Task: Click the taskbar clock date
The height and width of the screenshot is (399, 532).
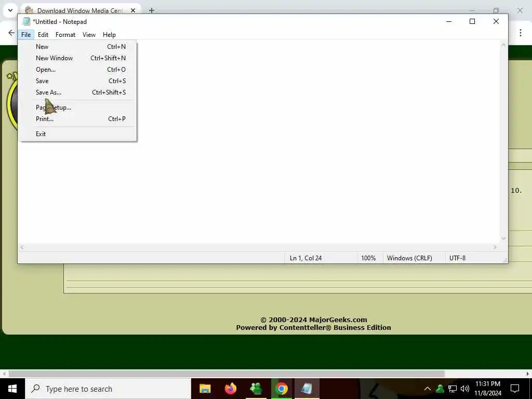Action: point(487,389)
